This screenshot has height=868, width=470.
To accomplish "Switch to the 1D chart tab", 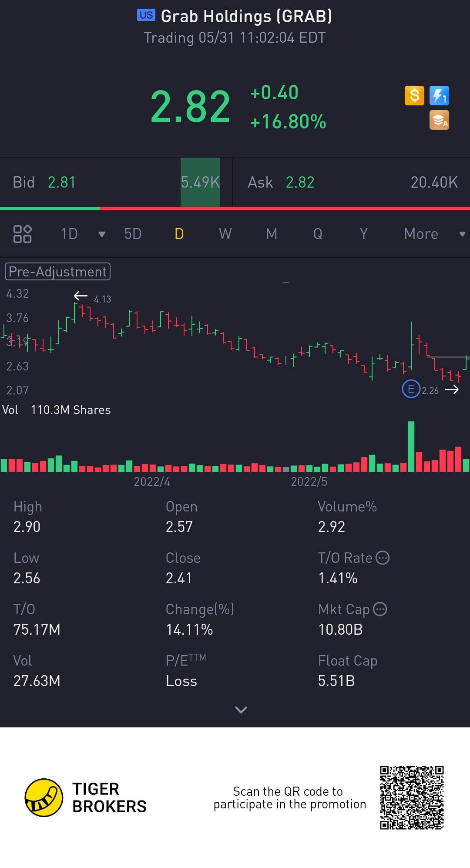I will [69, 234].
